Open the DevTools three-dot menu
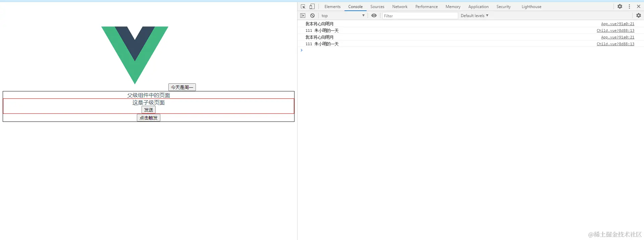644x240 pixels. coord(629,6)
